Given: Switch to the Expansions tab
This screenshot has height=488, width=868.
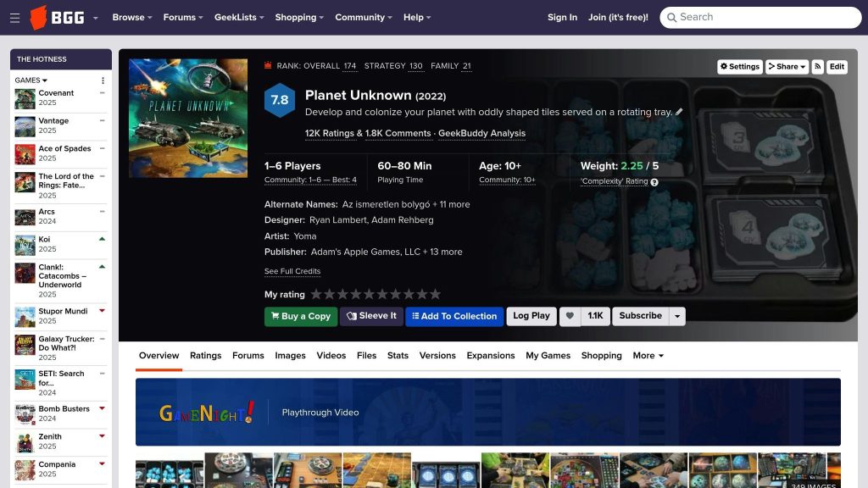Looking at the screenshot, I should coord(491,356).
